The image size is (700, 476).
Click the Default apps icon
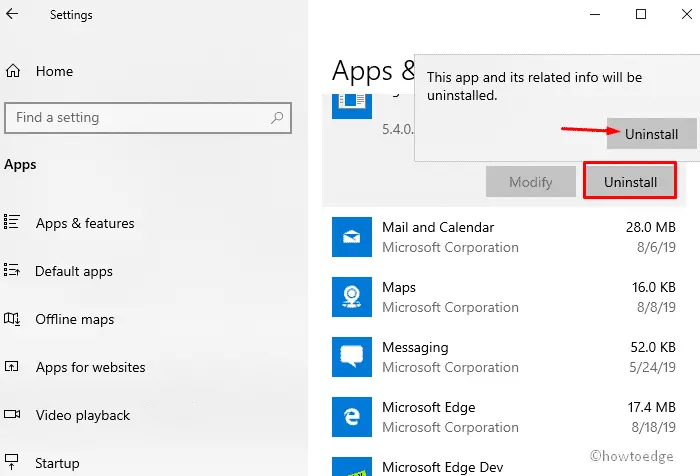(12, 270)
